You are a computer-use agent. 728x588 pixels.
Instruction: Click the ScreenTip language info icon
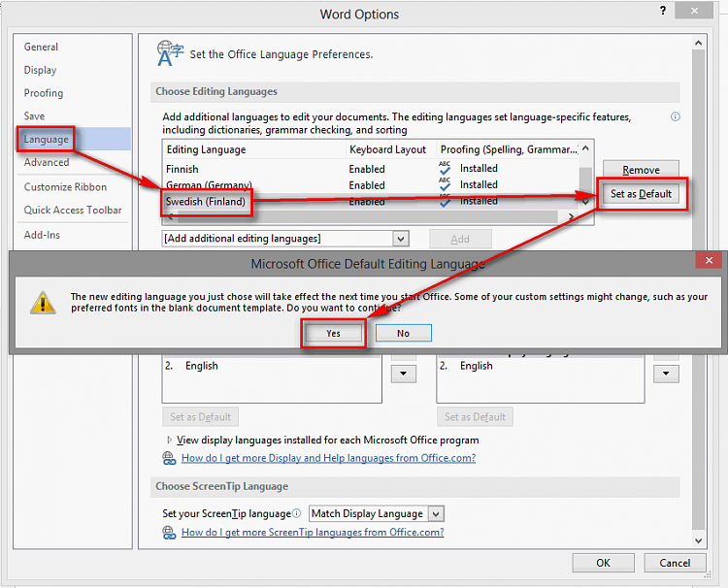point(297,513)
